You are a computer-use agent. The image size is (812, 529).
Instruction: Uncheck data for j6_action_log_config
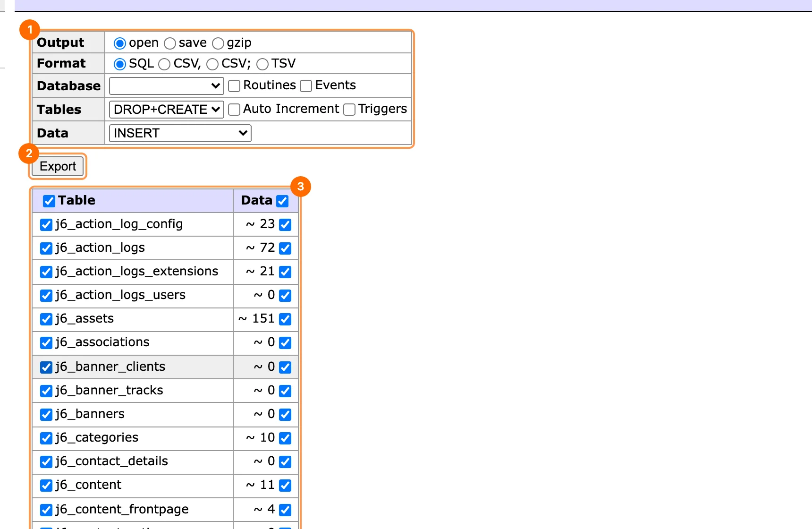click(285, 225)
